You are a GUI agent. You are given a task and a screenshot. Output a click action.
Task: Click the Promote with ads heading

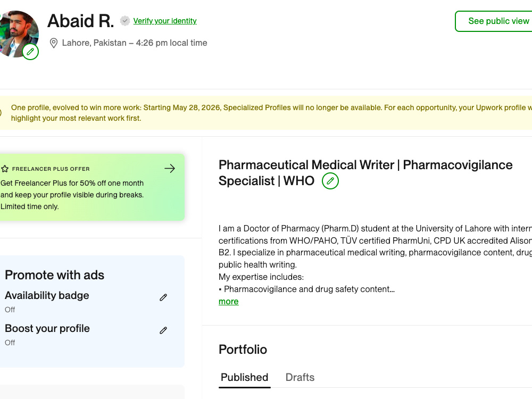55,275
